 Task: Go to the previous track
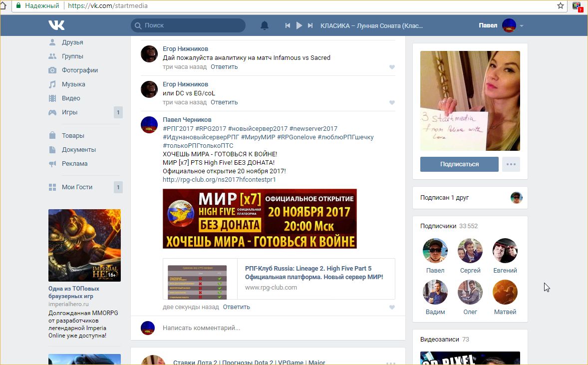(x=288, y=25)
